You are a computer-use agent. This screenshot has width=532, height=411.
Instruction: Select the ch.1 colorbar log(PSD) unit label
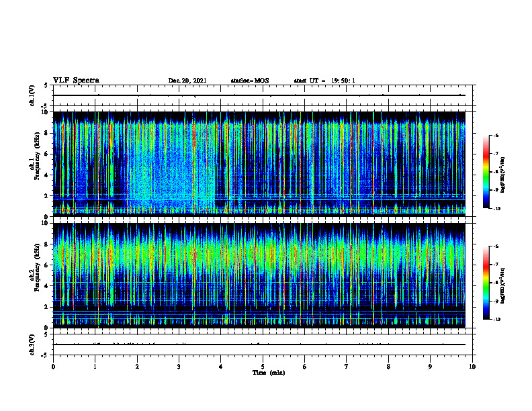click(x=503, y=175)
